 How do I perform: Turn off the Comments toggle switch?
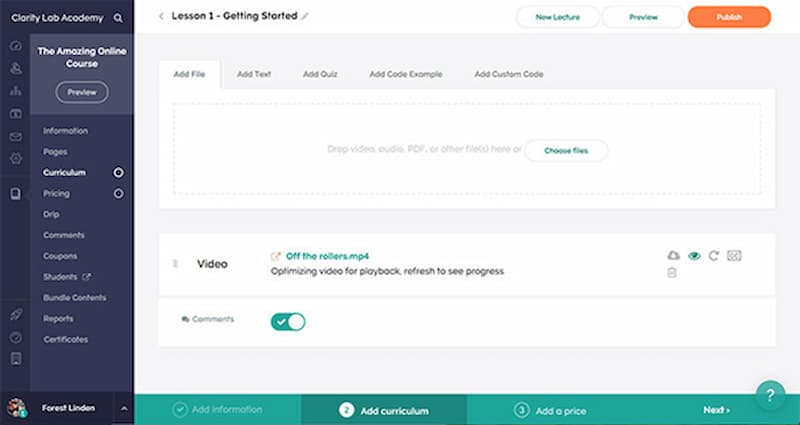coord(288,322)
